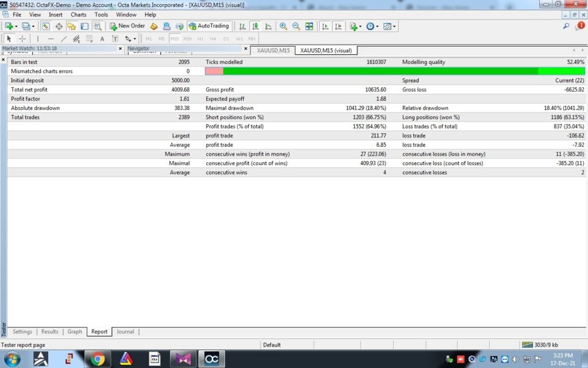The height and width of the screenshot is (368, 588).
Task: Close the Navigator panel
Action: [x=246, y=48]
